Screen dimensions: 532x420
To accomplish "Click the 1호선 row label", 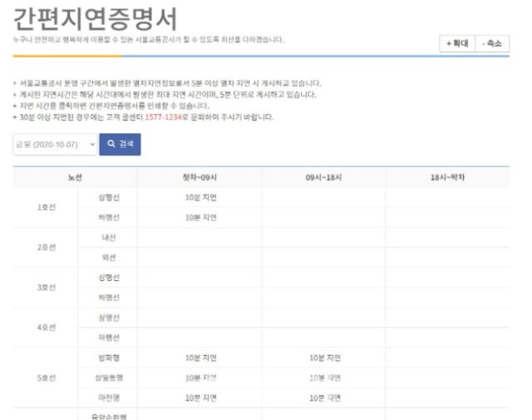I will pyautogui.click(x=47, y=207).
